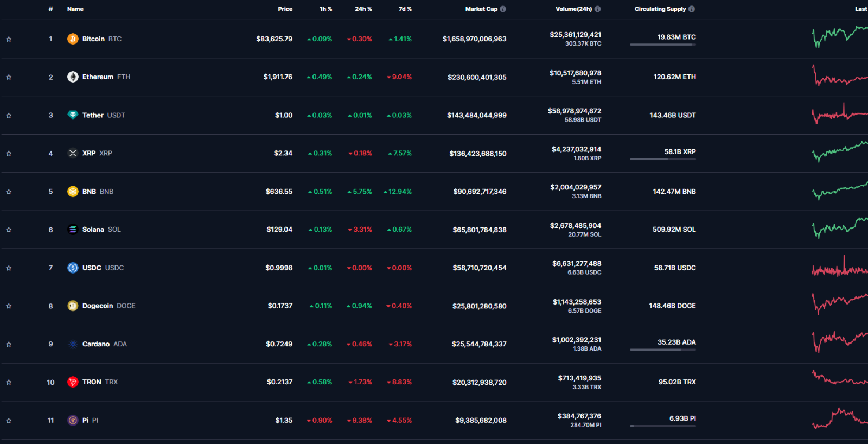Click Pi 24h change 9.38%

(360, 421)
